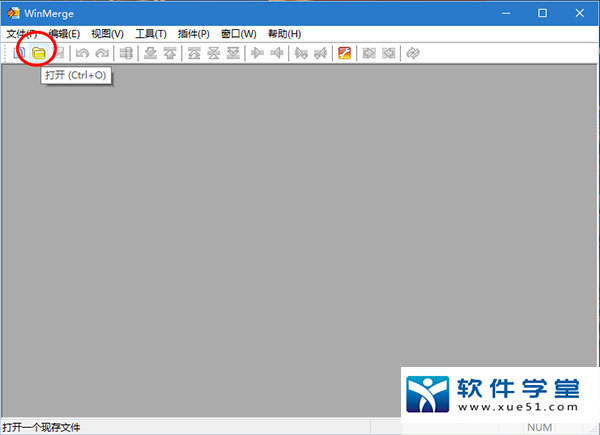Image resolution: width=600 pixels, height=435 pixels.
Task: Click the Save disk toolbar icon
Action: pyautogui.click(x=59, y=53)
